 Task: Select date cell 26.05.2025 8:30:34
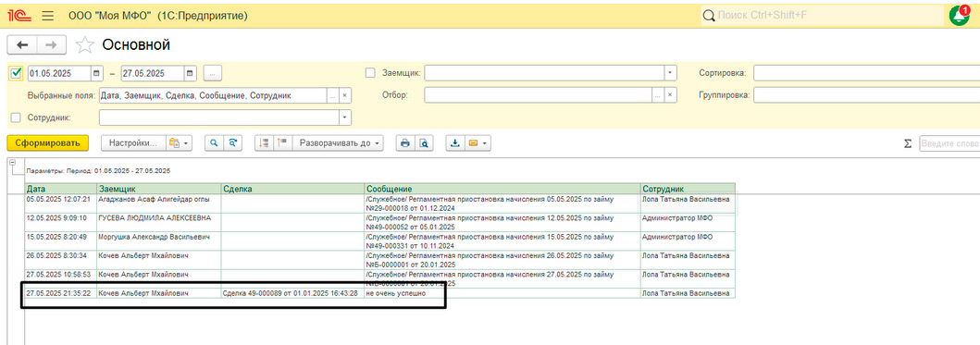click(61, 260)
